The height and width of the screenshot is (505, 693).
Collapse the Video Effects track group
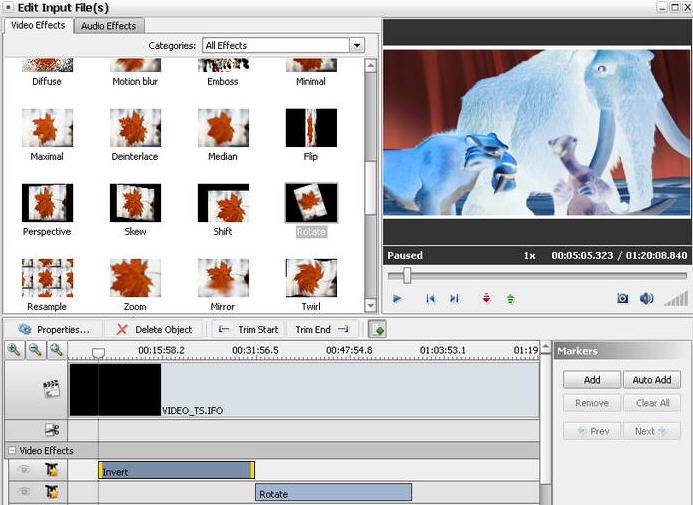coord(12,451)
